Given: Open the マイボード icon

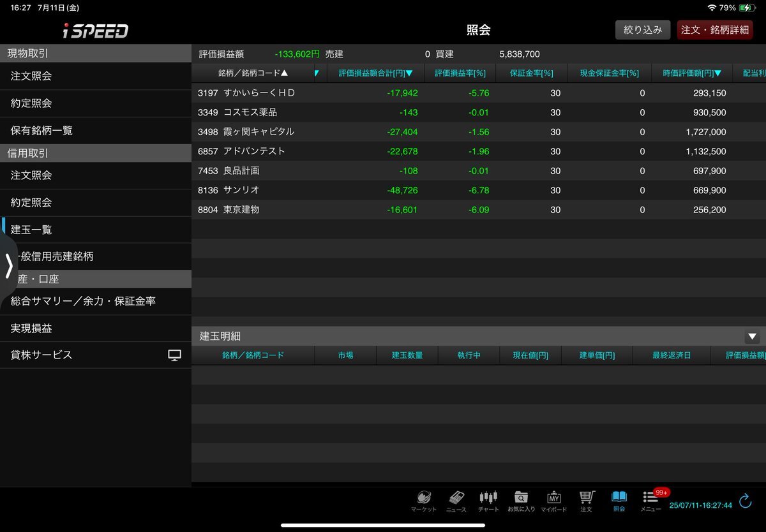Looking at the screenshot, I should coord(553,501).
